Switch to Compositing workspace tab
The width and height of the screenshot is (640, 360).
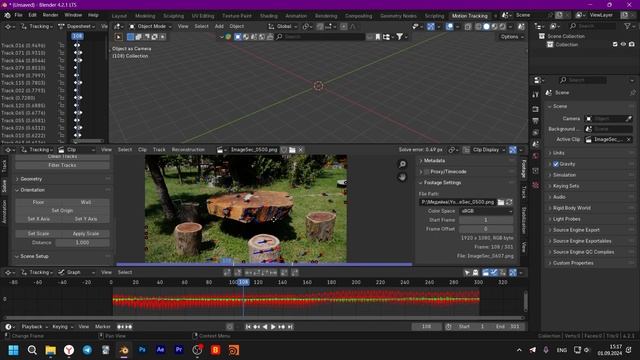point(358,16)
